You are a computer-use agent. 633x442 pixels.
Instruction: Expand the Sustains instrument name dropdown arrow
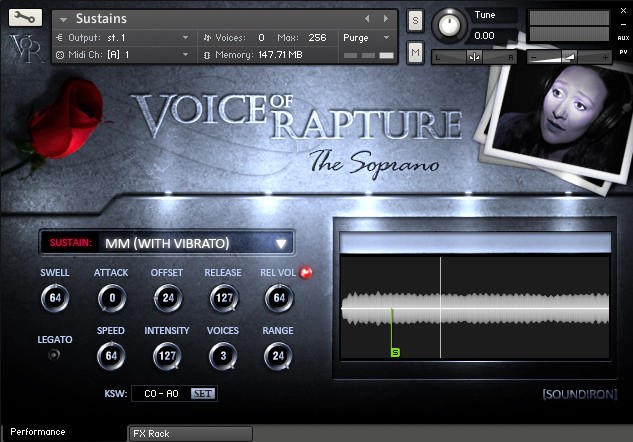tap(63, 19)
